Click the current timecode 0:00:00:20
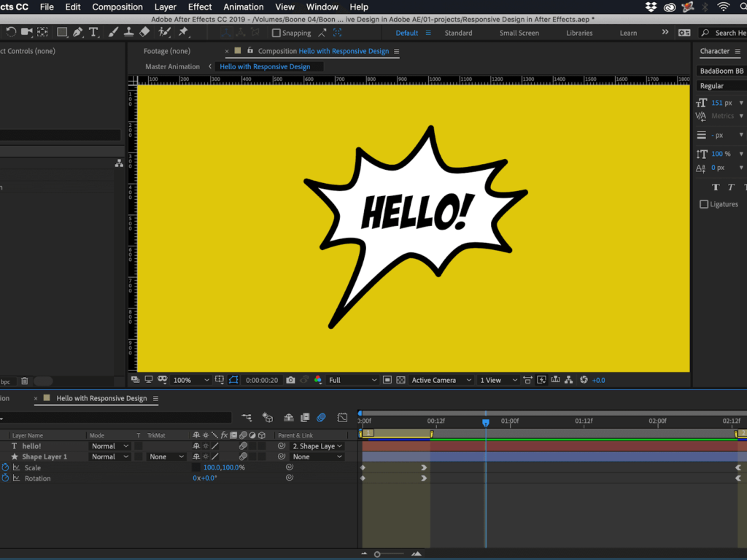 click(x=262, y=380)
